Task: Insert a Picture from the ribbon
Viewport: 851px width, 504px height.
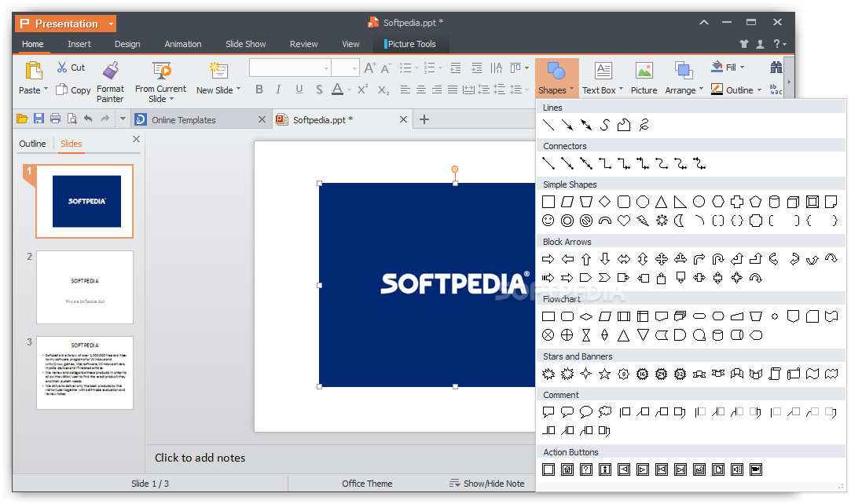Action: click(x=644, y=78)
